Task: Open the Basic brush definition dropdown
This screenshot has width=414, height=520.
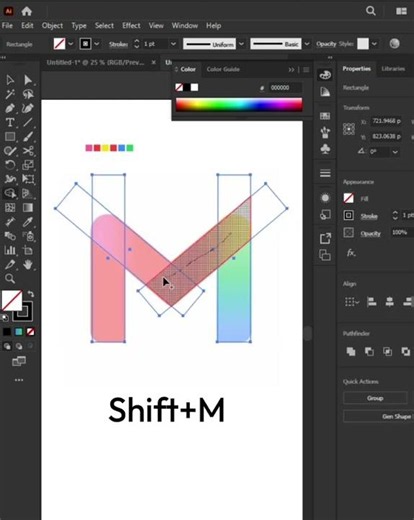Action: pos(307,44)
